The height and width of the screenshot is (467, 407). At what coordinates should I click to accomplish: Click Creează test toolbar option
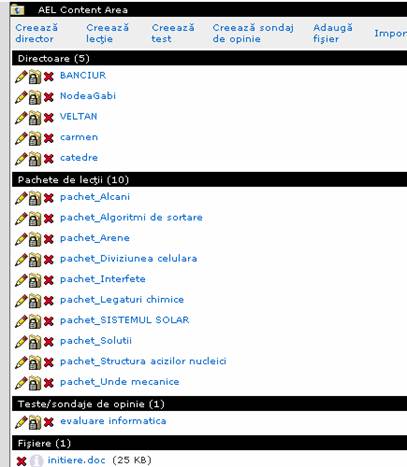click(173, 33)
